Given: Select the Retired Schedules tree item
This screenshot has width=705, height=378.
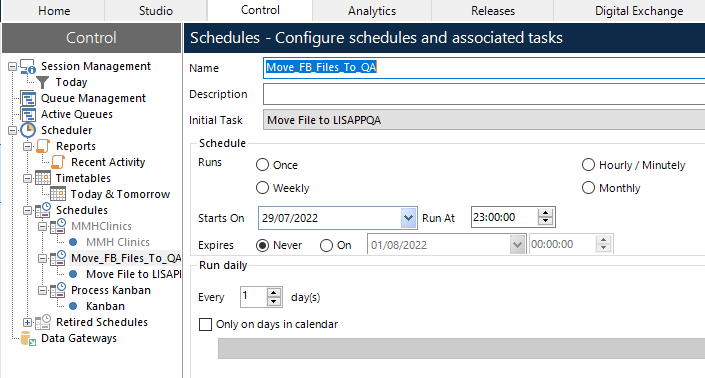Looking at the screenshot, I should pyautogui.click(x=102, y=322).
